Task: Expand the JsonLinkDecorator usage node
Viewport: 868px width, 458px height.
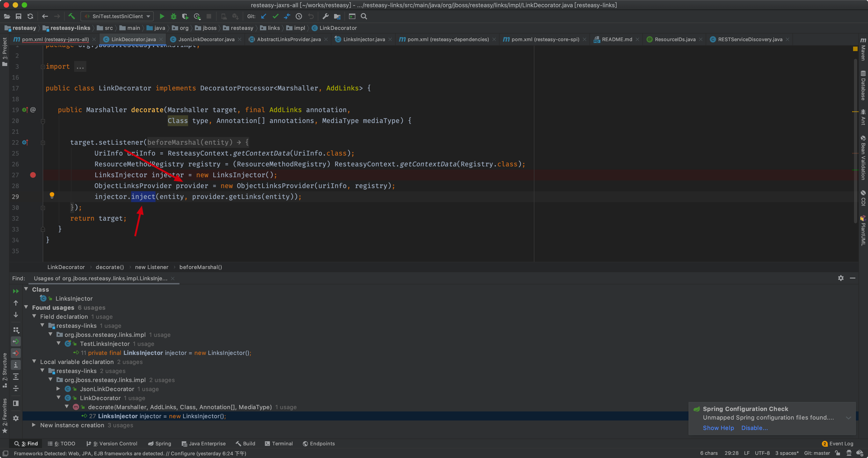Action: tap(59, 389)
